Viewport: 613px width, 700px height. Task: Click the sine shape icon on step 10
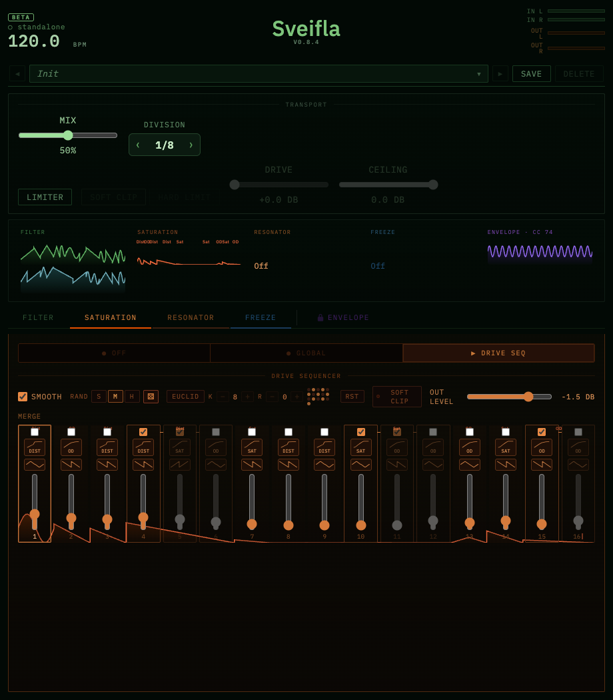click(361, 465)
